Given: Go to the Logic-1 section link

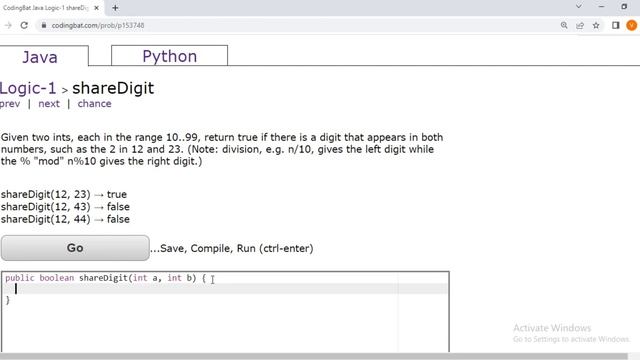Looking at the screenshot, I should 28,88.
